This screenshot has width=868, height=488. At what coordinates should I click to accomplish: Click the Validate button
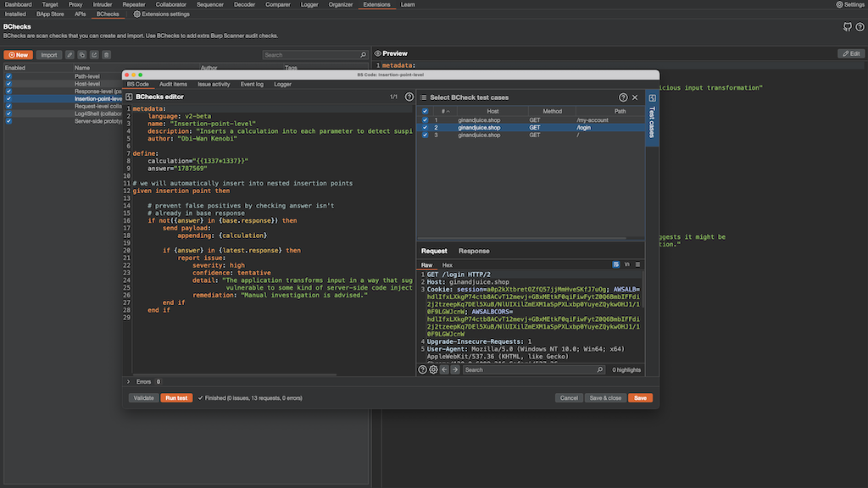coord(143,398)
